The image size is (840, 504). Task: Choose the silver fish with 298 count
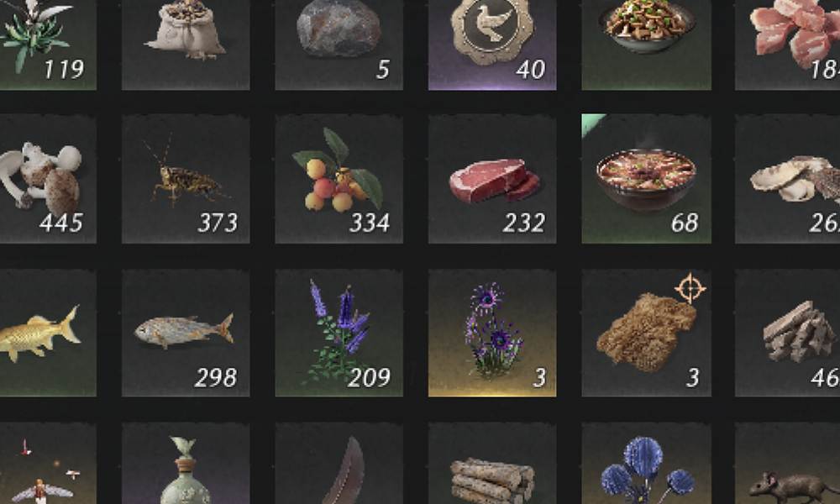pos(186,333)
